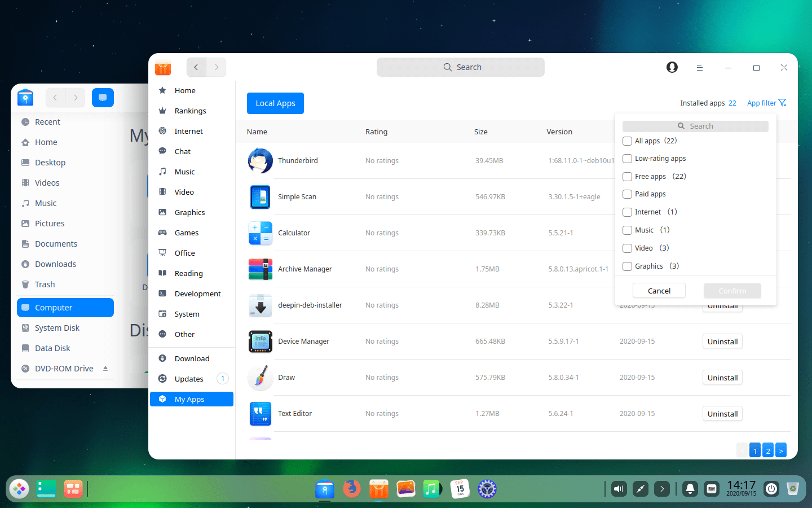
Task: Select Updates in the sidebar
Action: (x=189, y=379)
